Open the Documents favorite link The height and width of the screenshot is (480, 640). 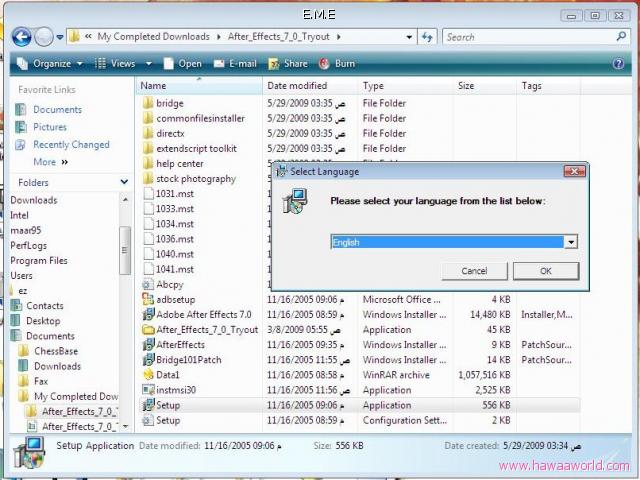pos(57,110)
